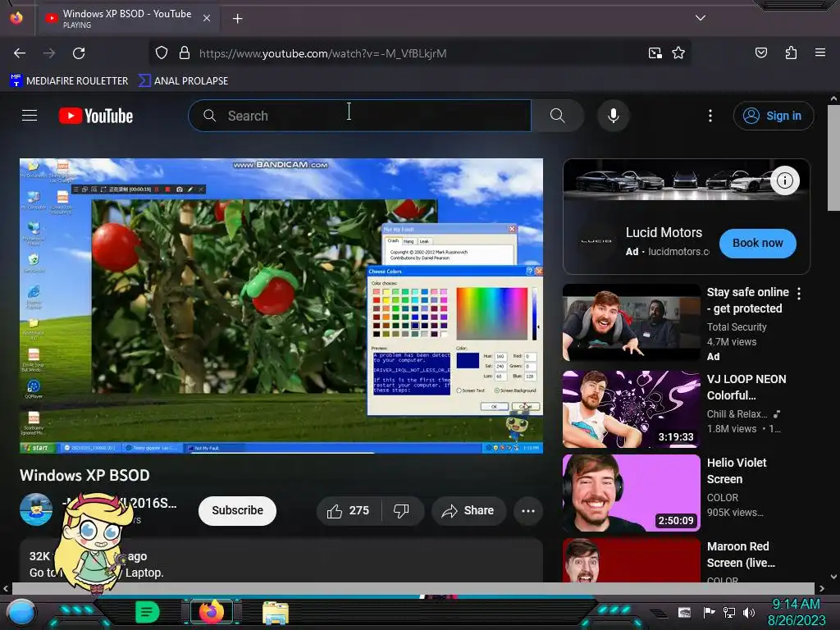This screenshot has width=840, height=630.
Task: Click the Sign in button
Action: tap(773, 116)
